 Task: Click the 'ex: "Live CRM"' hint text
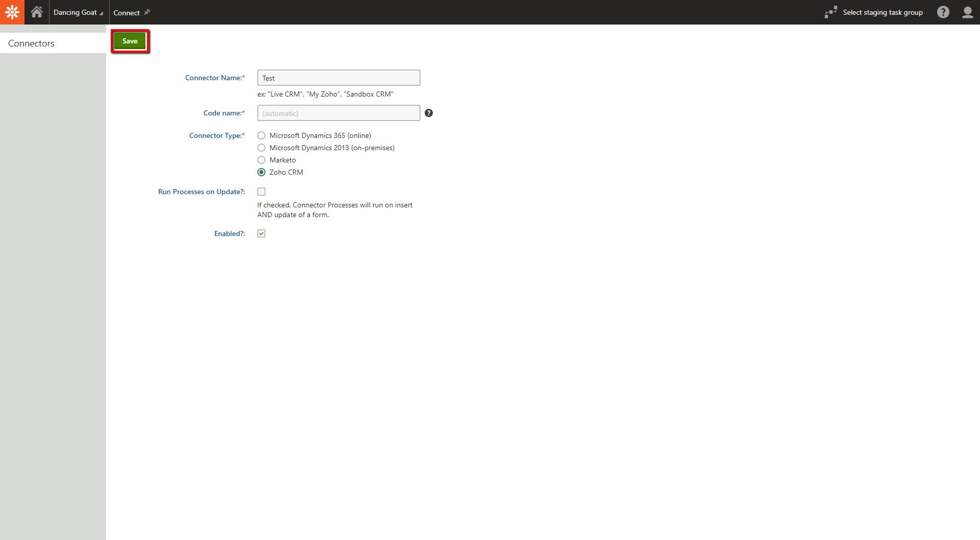325,94
